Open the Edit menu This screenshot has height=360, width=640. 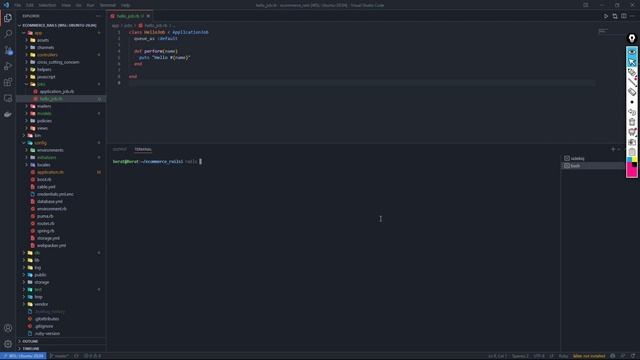(x=30, y=5)
